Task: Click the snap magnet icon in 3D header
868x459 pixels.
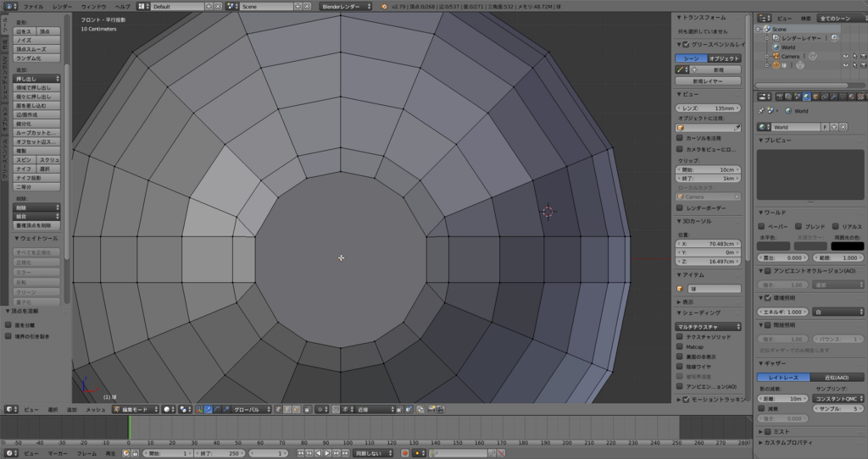Action: coord(336,409)
